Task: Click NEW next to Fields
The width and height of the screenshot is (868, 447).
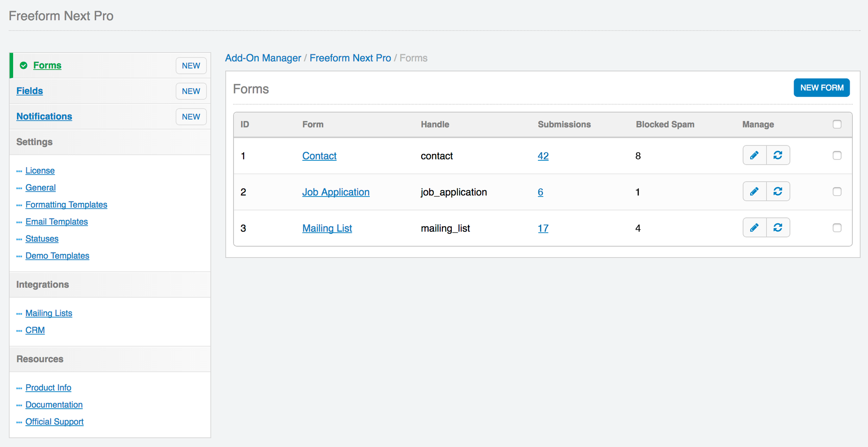Action: pyautogui.click(x=191, y=91)
